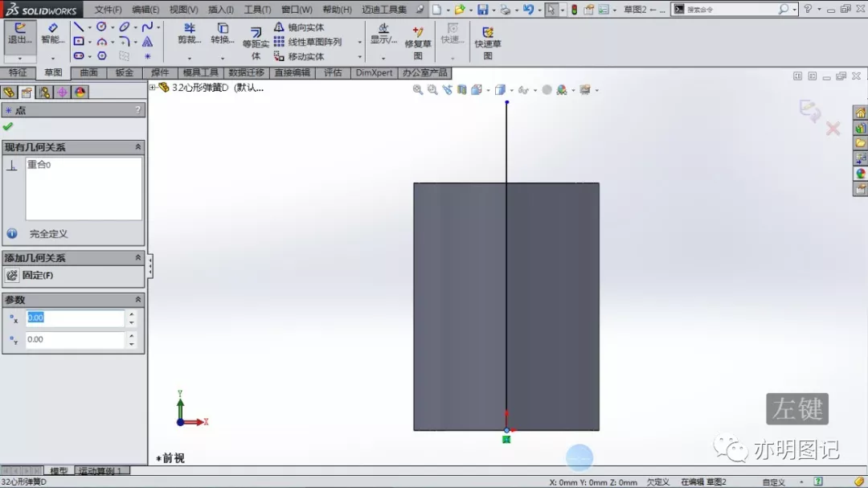Click the Y coordinate input field
868x488 pixels.
click(75, 339)
